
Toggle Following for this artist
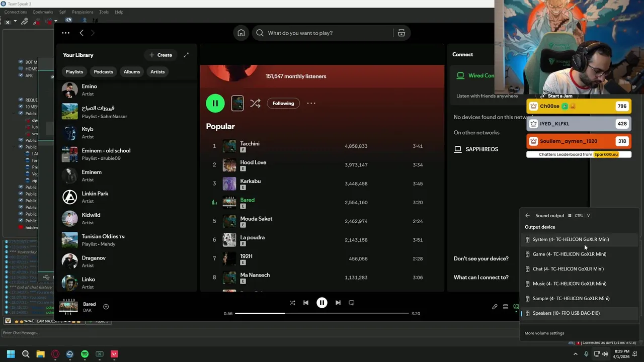tap(283, 103)
